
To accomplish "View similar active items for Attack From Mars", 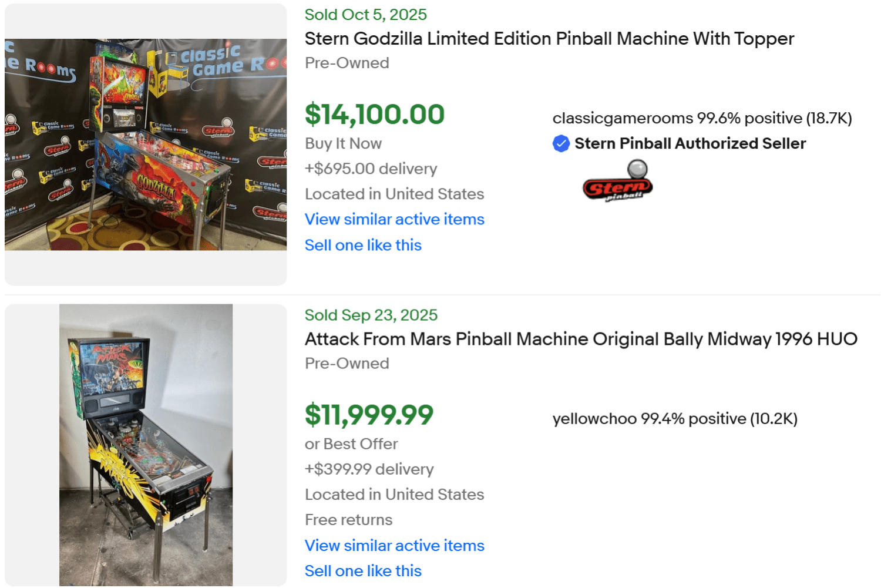I will (x=394, y=546).
